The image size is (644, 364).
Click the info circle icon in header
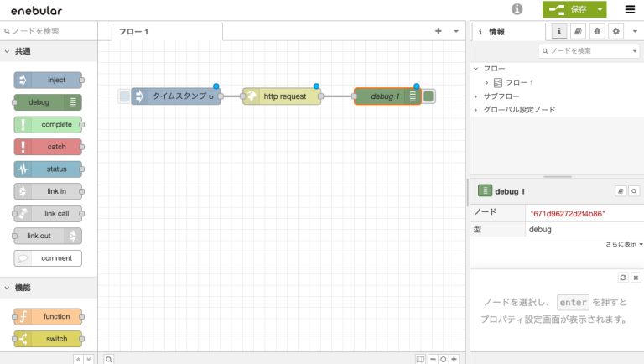pos(517,9)
